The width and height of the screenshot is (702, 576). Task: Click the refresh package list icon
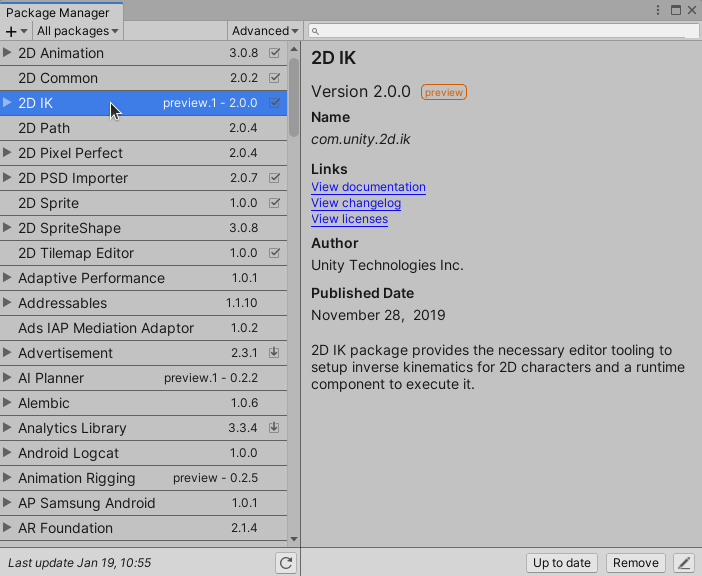coord(286,563)
